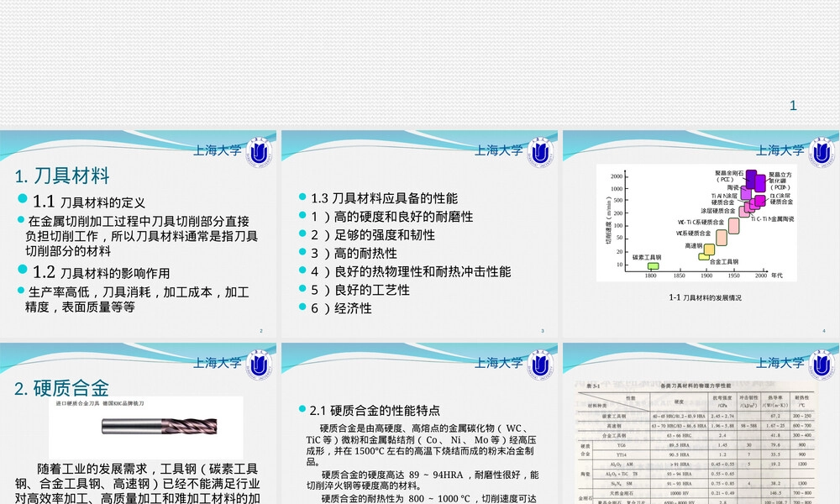Select the 各类刀具材料的物理力学性能 table image
The image size is (840, 504).
point(696,443)
